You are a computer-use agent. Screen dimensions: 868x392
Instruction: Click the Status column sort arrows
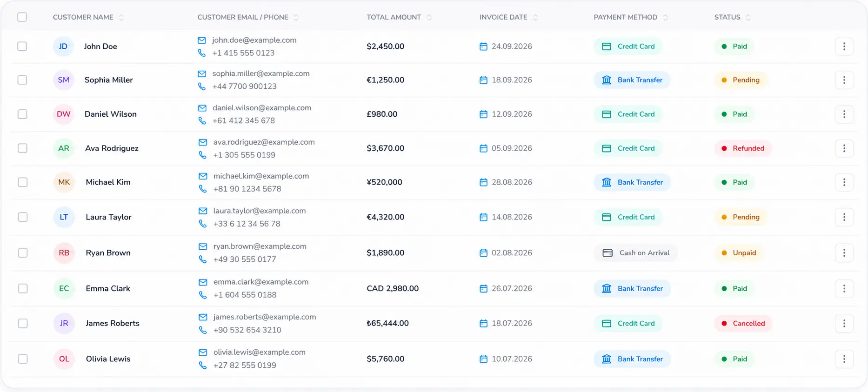tap(748, 18)
